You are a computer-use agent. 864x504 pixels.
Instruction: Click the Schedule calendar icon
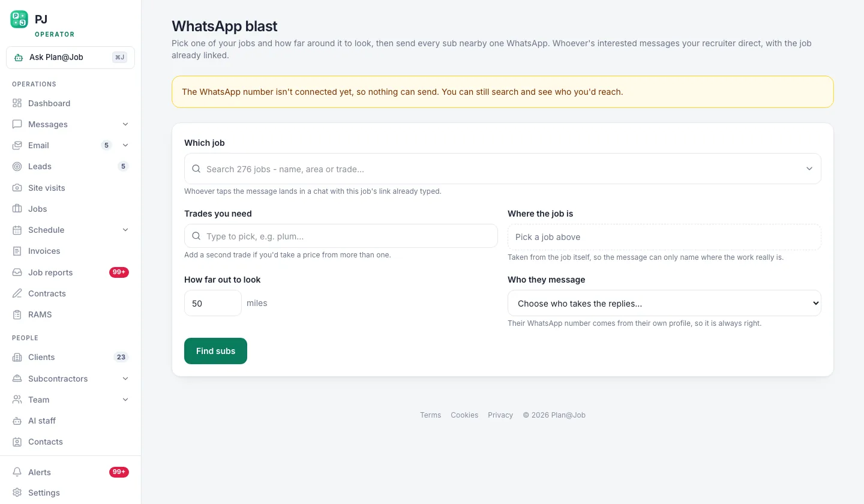pyautogui.click(x=17, y=230)
